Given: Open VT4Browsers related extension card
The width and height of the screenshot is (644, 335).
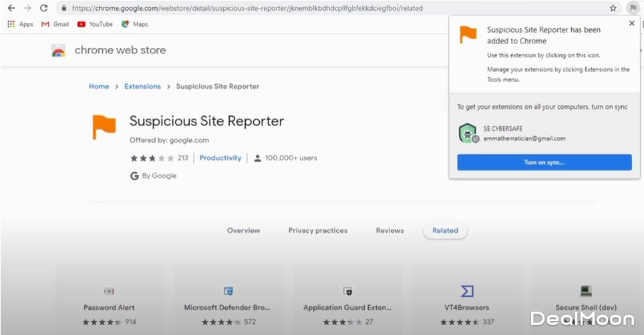Looking at the screenshot, I should click(466, 300).
